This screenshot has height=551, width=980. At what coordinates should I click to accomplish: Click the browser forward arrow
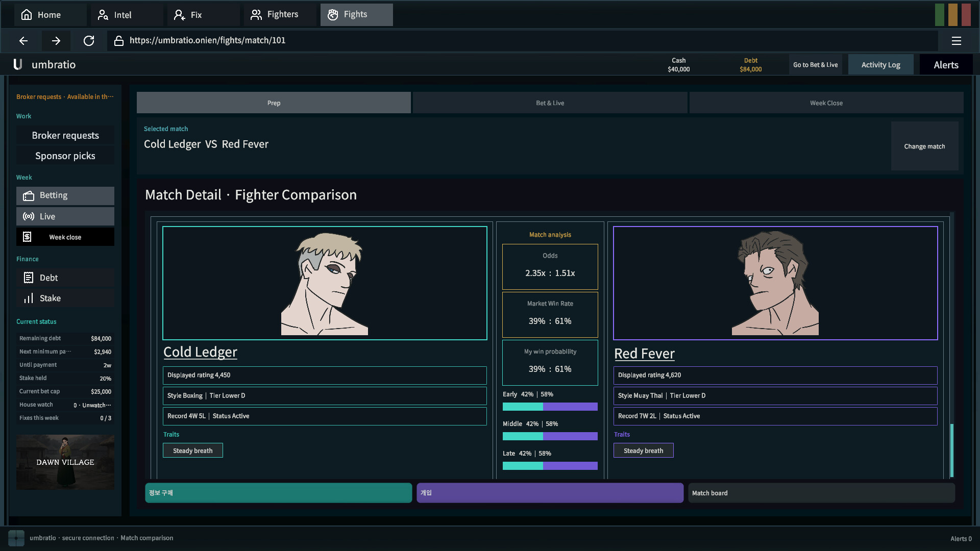tap(56, 41)
